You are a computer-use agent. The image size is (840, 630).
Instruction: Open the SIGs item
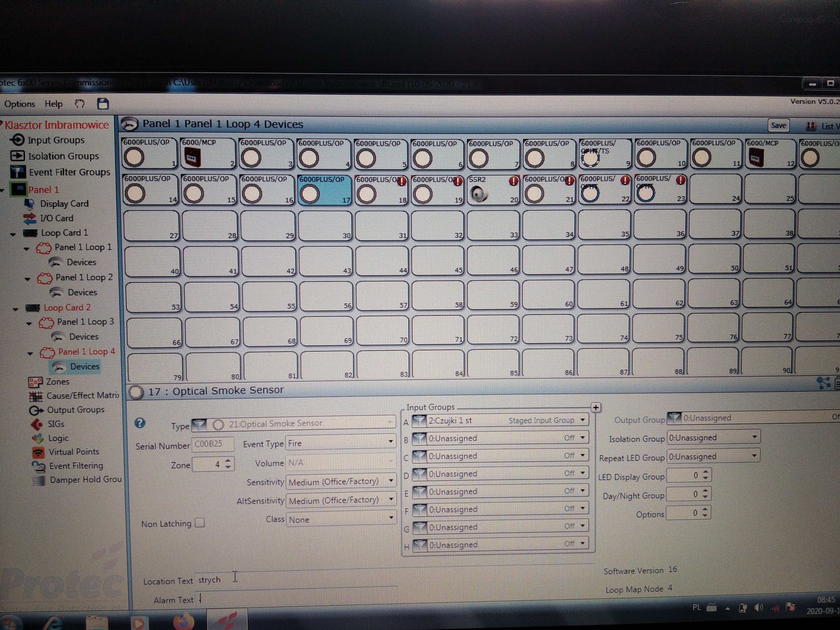(56, 424)
